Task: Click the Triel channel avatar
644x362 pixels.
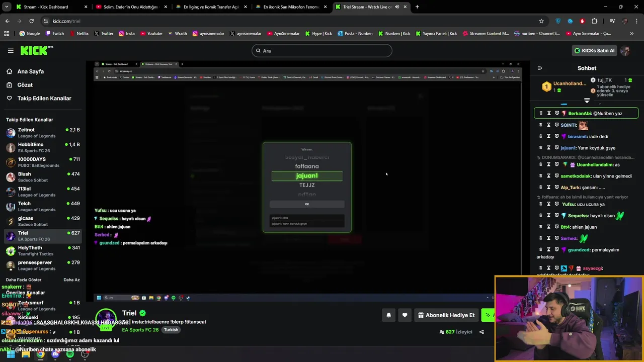Action: pyautogui.click(x=106, y=319)
